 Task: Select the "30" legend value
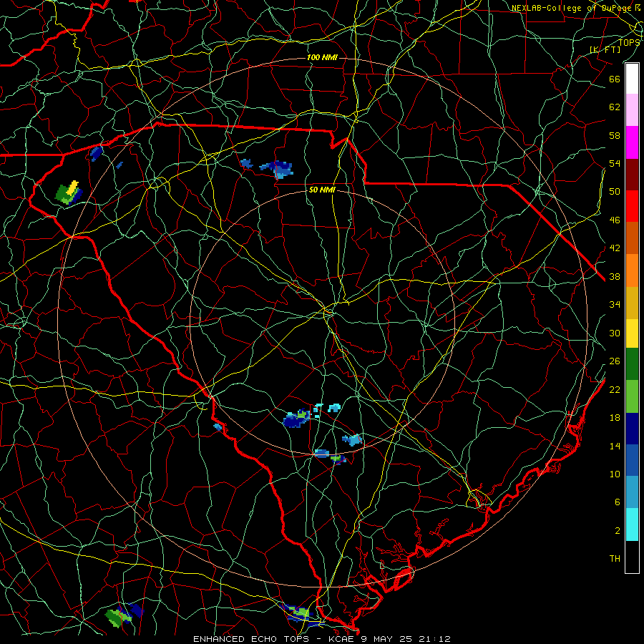pyautogui.click(x=615, y=333)
